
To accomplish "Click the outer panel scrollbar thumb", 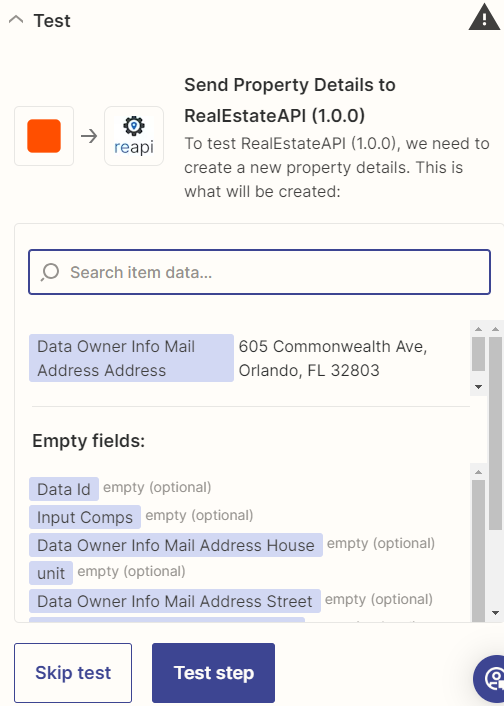I will coord(495,433).
